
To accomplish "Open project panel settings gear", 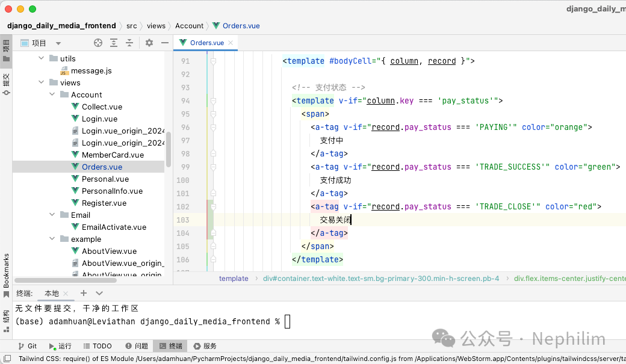I will [149, 43].
